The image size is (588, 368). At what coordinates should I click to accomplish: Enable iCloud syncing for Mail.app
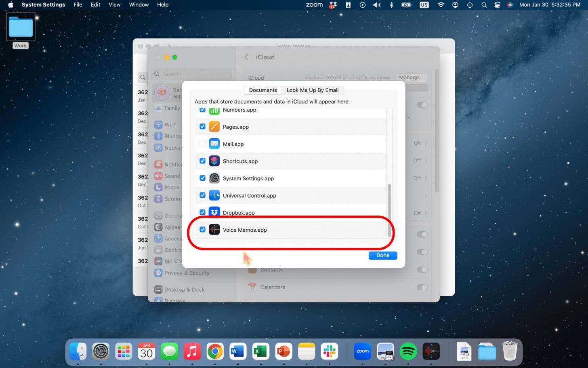click(x=202, y=144)
